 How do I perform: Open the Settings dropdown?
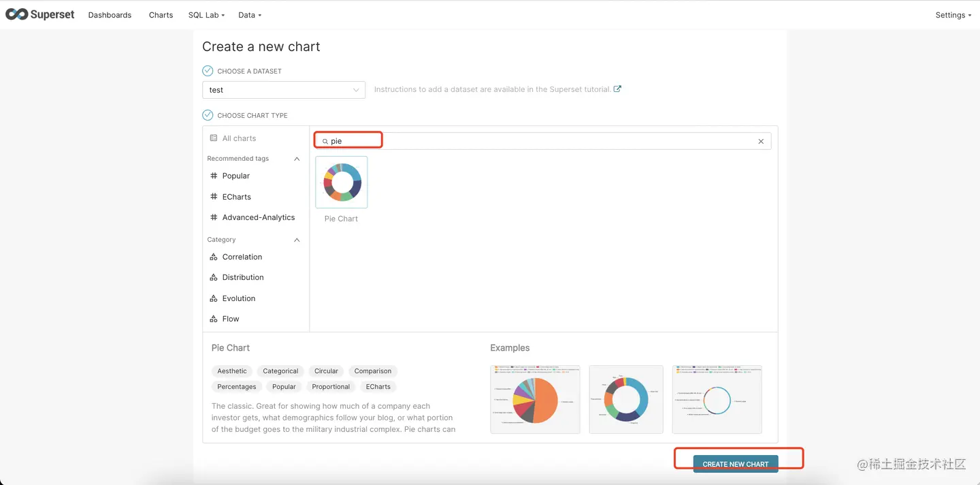[953, 15]
